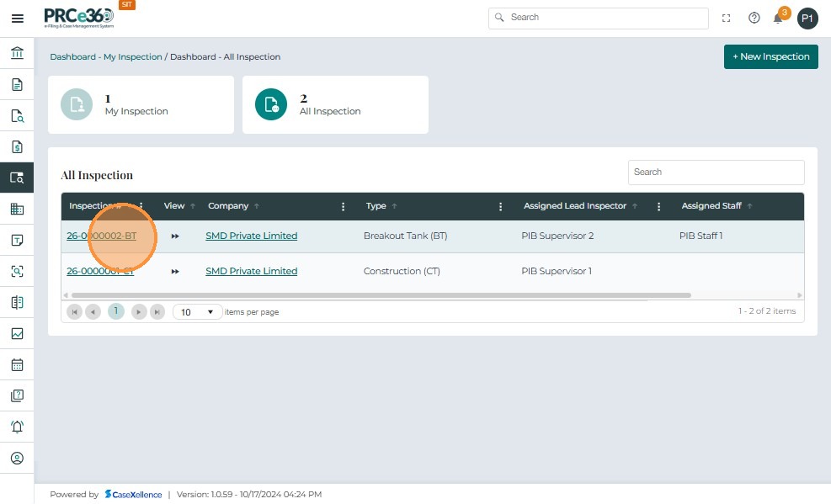Image resolution: width=831 pixels, height=504 pixels.
Task: Open SMD Private Limited link for Construction row
Action: (x=251, y=271)
